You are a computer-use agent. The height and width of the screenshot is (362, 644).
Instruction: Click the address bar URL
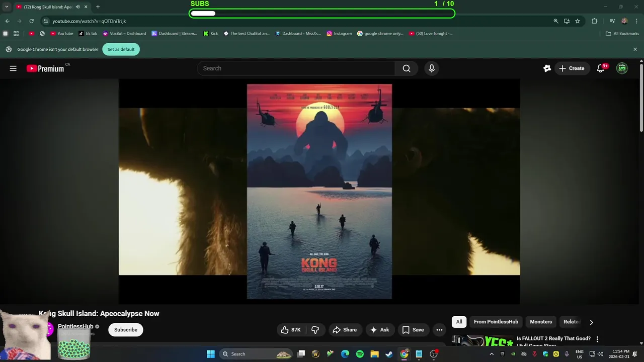point(89,21)
